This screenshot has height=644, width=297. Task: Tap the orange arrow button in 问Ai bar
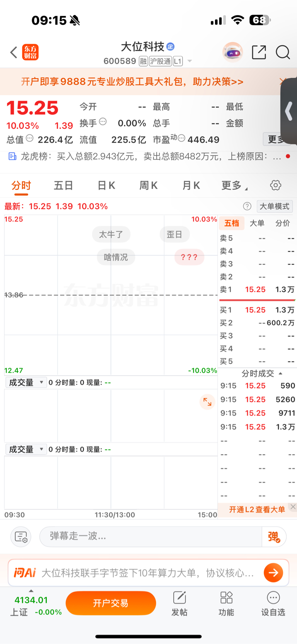pyautogui.click(x=273, y=573)
